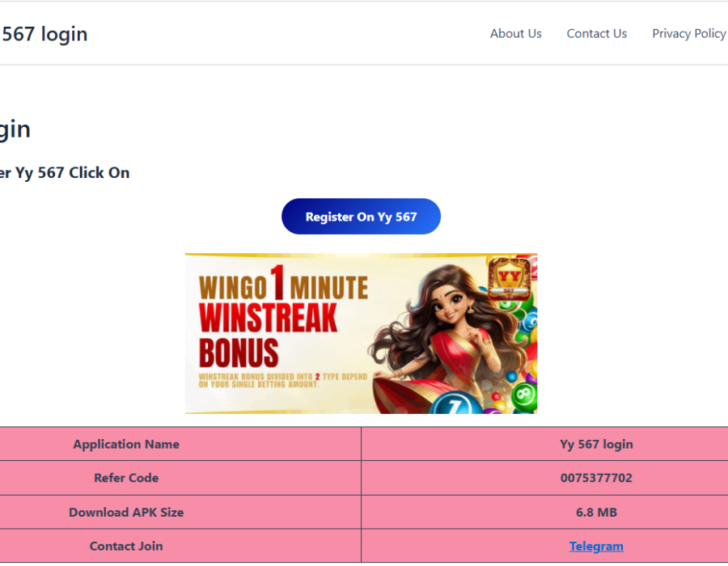Click the large red 1 in banner
Screen dimensions: 728x566
[x=277, y=281]
